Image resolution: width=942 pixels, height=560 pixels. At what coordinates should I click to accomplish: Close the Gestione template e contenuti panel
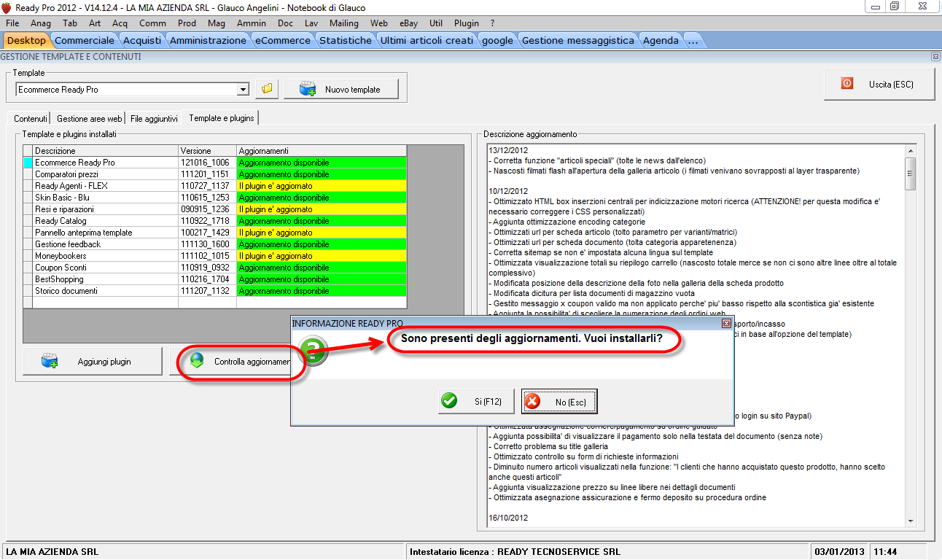(x=935, y=56)
